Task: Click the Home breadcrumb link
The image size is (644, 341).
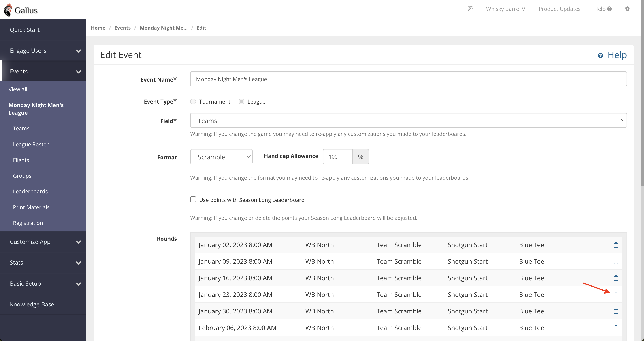Action: point(98,28)
